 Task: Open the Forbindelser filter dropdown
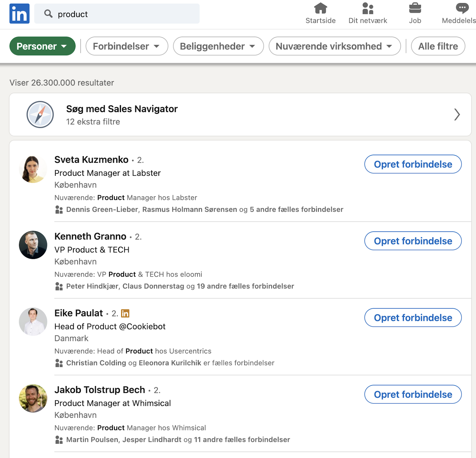(x=127, y=46)
